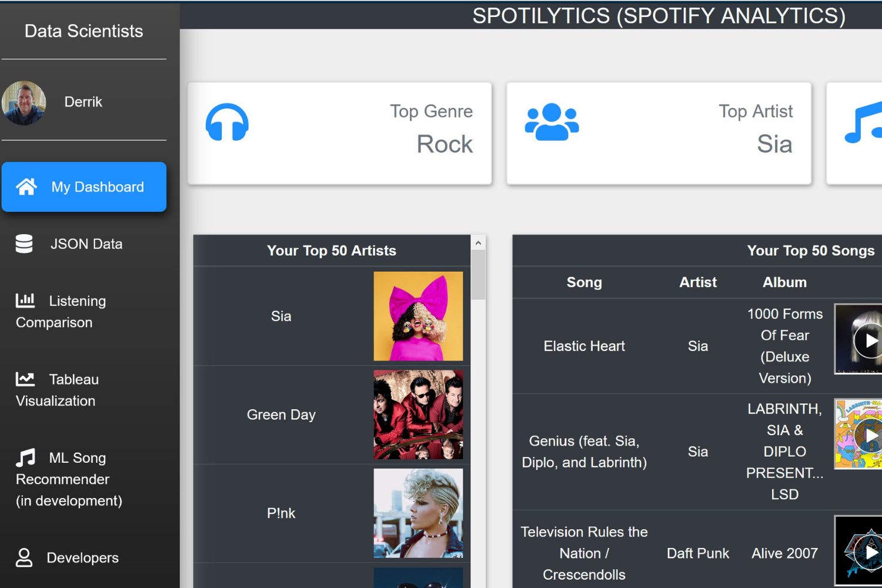
Task: Click the P!nk artist photo
Action: pyautogui.click(x=418, y=513)
